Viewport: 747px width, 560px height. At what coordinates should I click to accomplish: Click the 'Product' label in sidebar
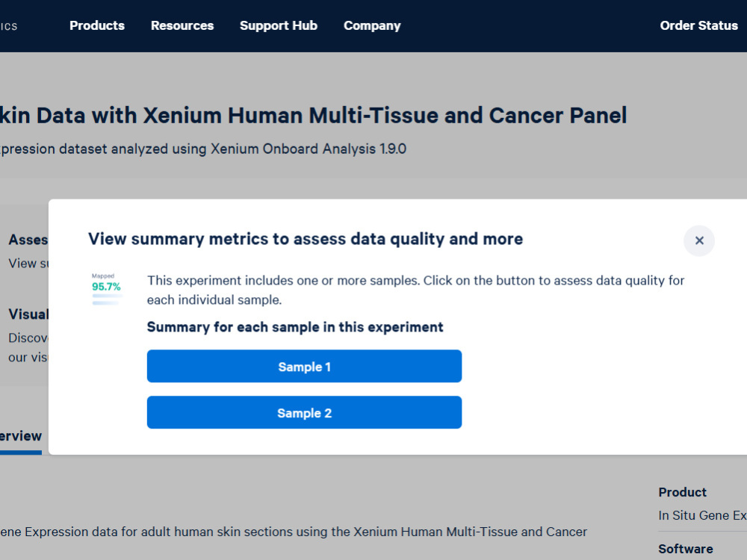(682, 492)
